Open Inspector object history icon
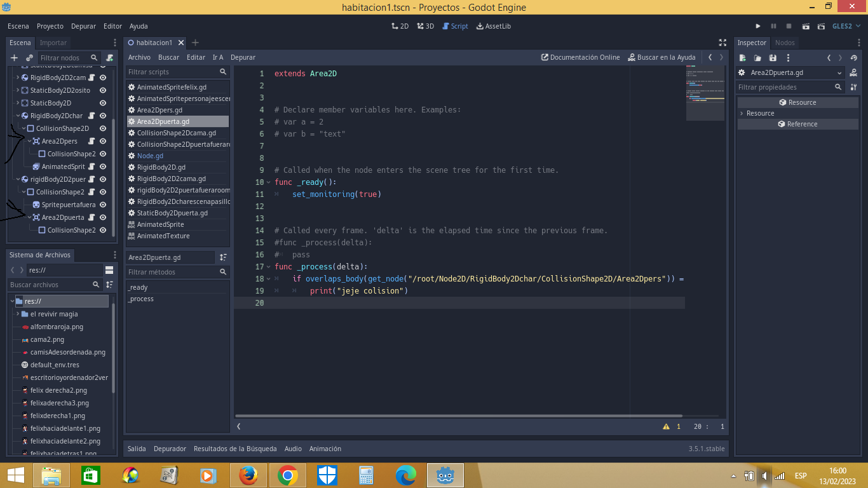868x488 pixels. [x=854, y=58]
